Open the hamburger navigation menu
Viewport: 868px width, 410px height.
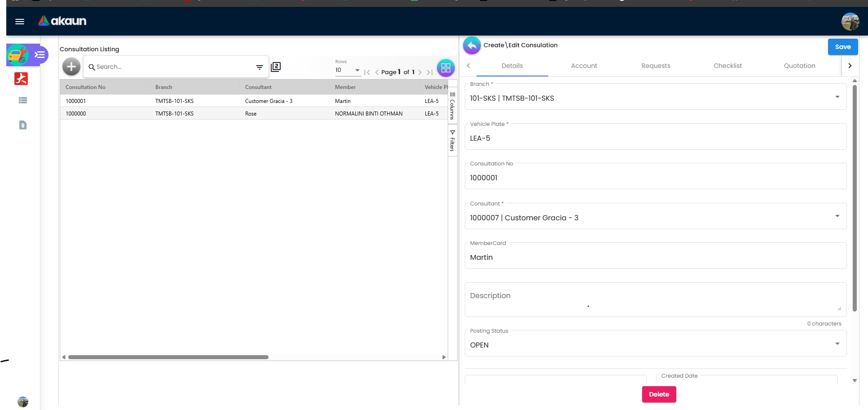pos(20,22)
